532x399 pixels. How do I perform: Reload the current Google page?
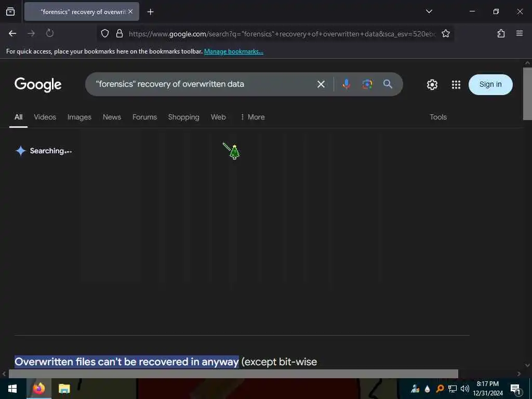point(50,33)
